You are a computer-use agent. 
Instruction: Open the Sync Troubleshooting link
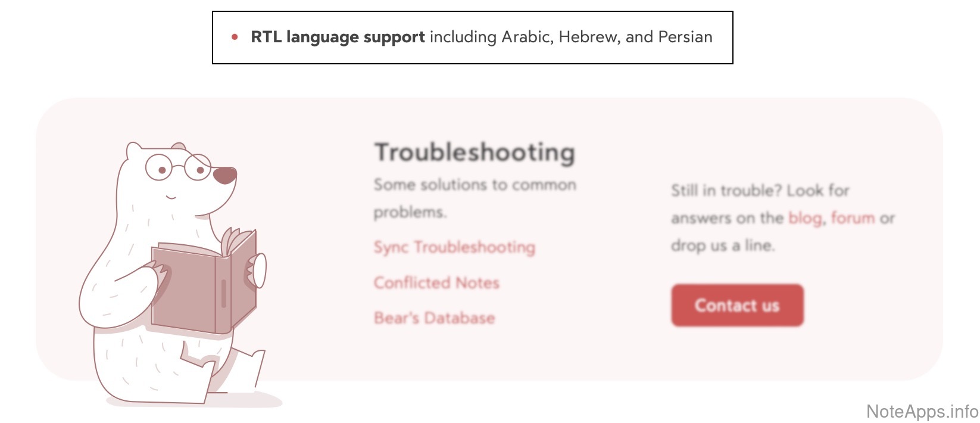point(454,247)
